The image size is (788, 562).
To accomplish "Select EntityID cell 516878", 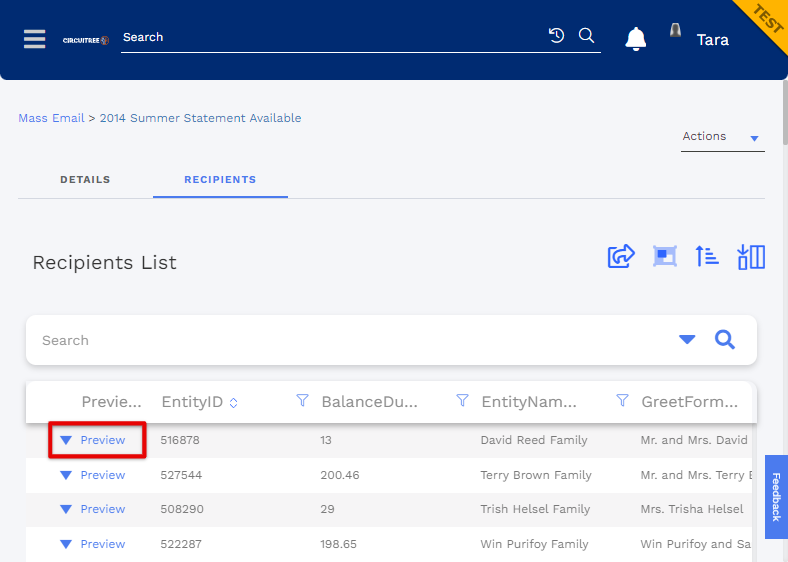I will coord(180,440).
